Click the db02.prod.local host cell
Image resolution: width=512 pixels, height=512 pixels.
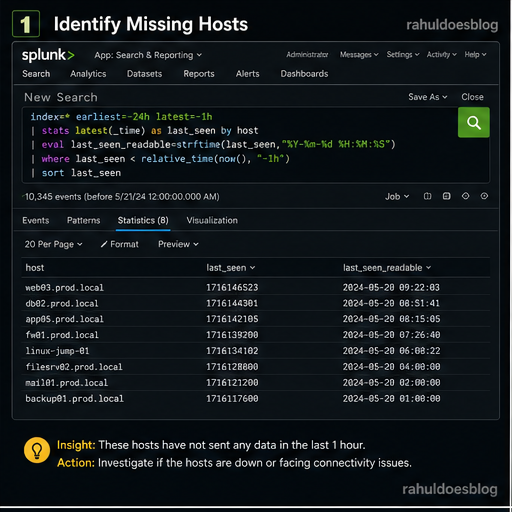pos(62,303)
